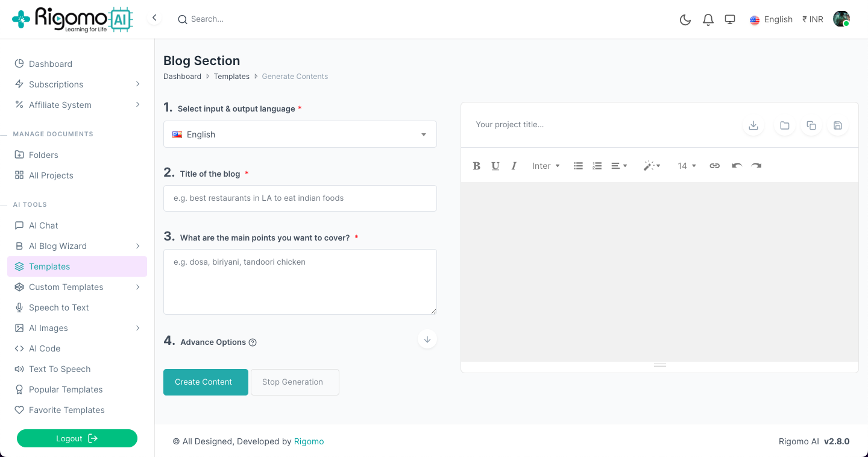Toggle italic formatting in the editor
868x457 pixels.
(514, 166)
